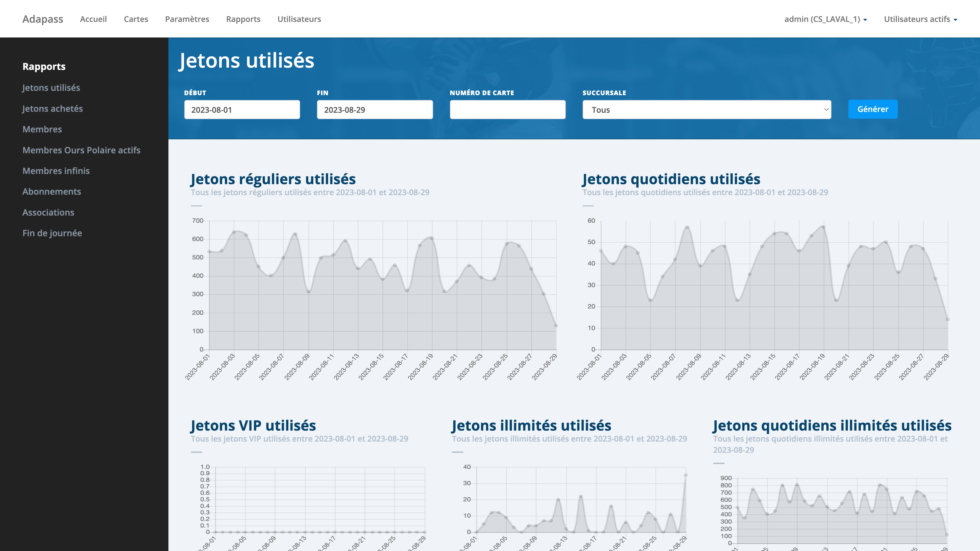
Task: Click the FIN date field
Action: (374, 109)
